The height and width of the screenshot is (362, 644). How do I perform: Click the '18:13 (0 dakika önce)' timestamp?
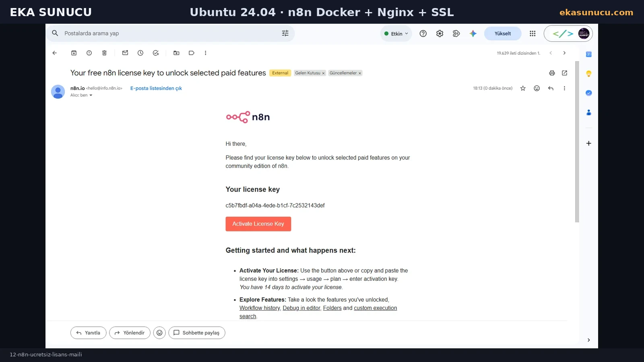click(x=493, y=88)
